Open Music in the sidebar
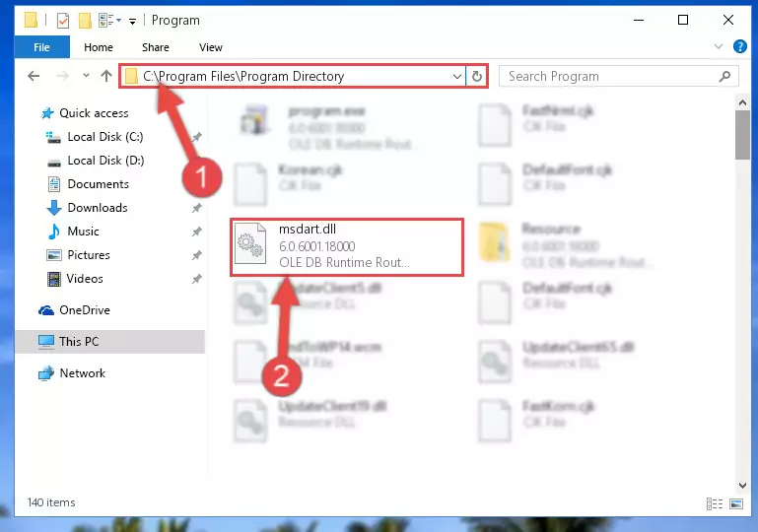758x532 pixels. (x=83, y=232)
